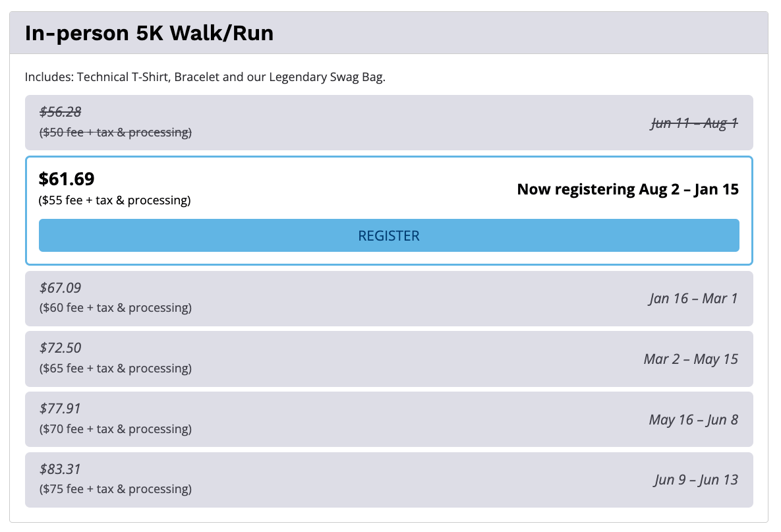Click the Jan 16 – Mar 1 date range
Screen dimensions: 781x532
point(693,299)
